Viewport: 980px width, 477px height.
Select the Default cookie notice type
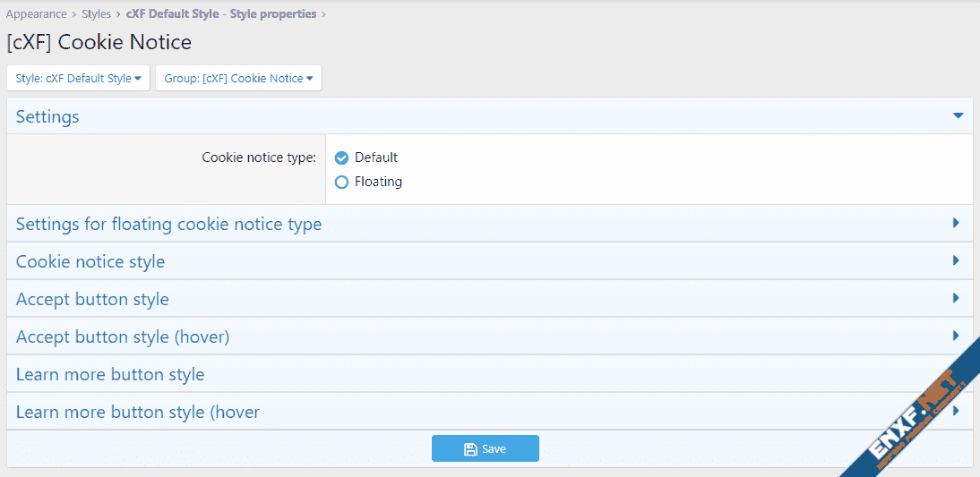(x=341, y=158)
